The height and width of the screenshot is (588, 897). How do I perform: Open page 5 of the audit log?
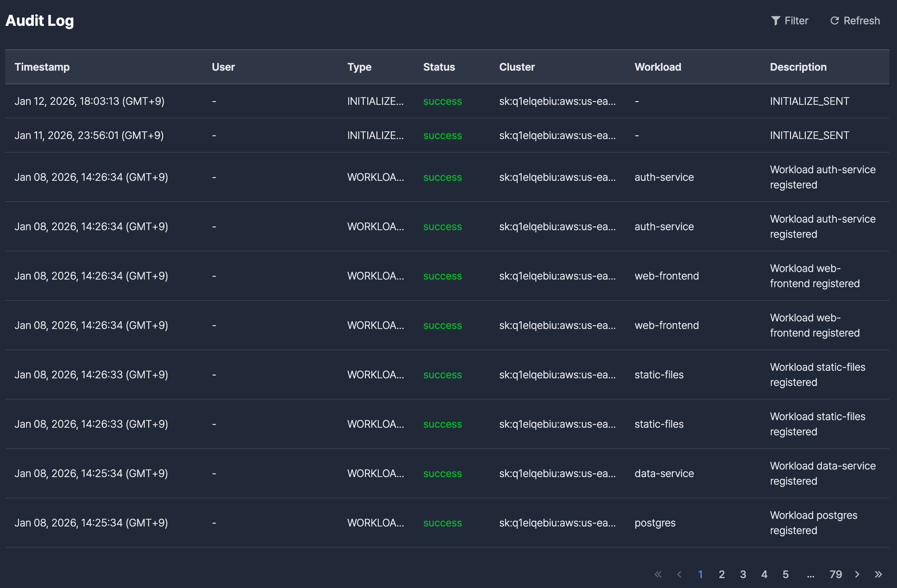[x=785, y=574]
